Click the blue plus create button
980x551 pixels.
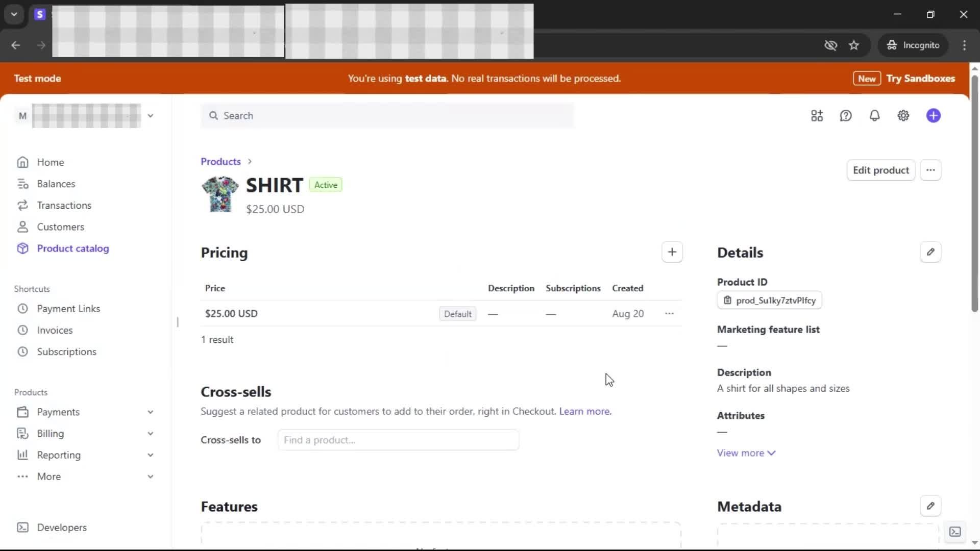pos(933,116)
